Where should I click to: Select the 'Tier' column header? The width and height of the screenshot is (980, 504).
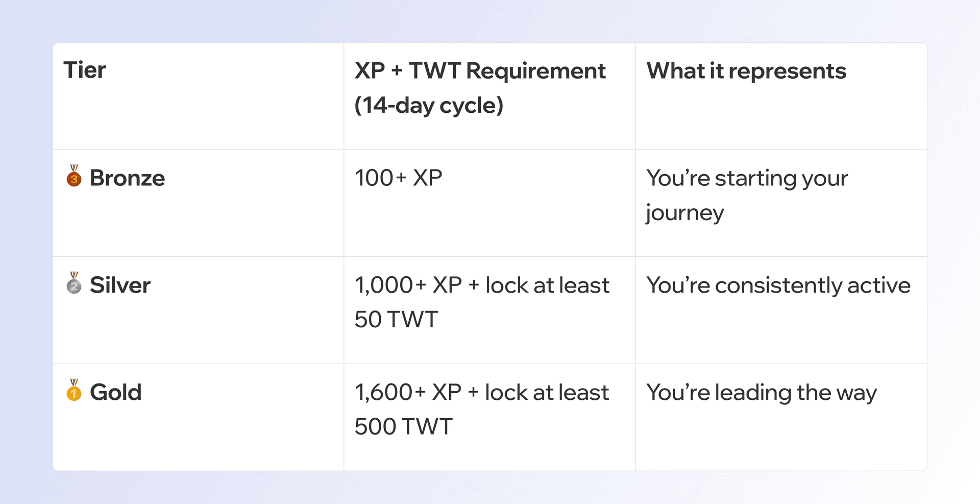(85, 70)
